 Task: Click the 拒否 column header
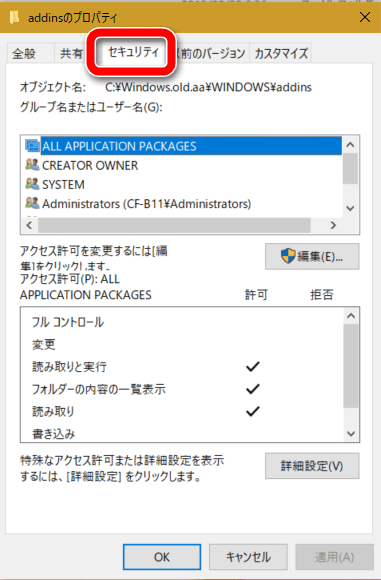tap(322, 295)
